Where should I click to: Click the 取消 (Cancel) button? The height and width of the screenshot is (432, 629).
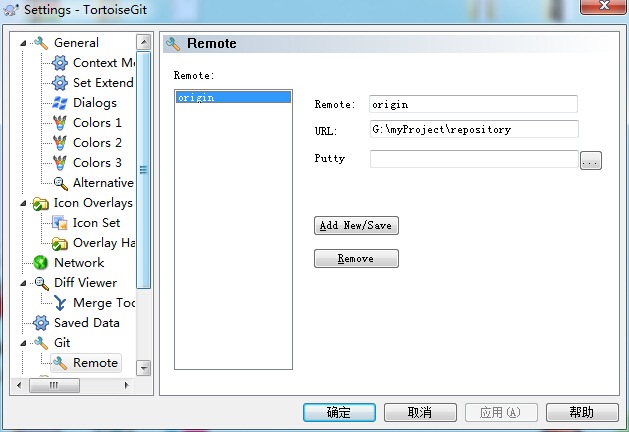tap(420, 412)
